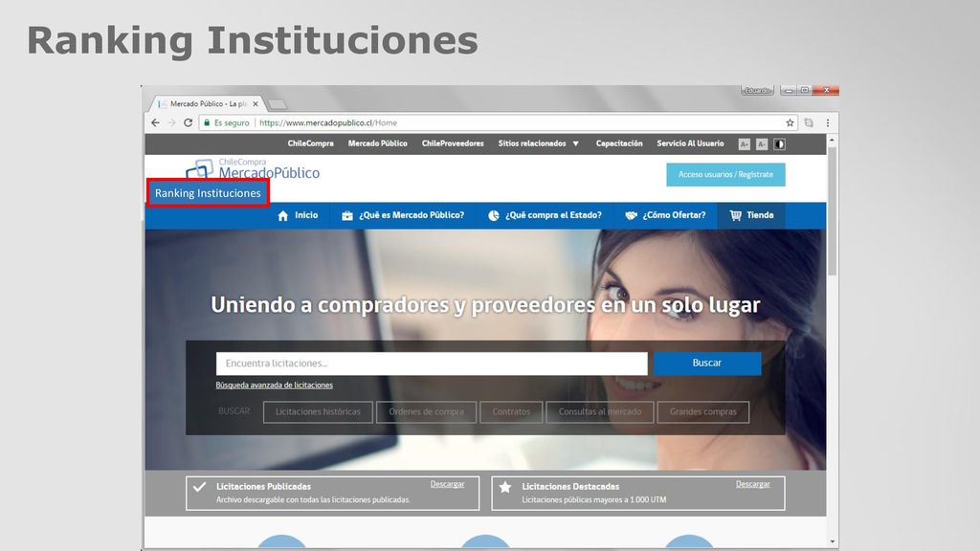980x551 pixels.
Task: Click pie chart icon of ¿Qué compra el Estado?
Action: pos(494,215)
